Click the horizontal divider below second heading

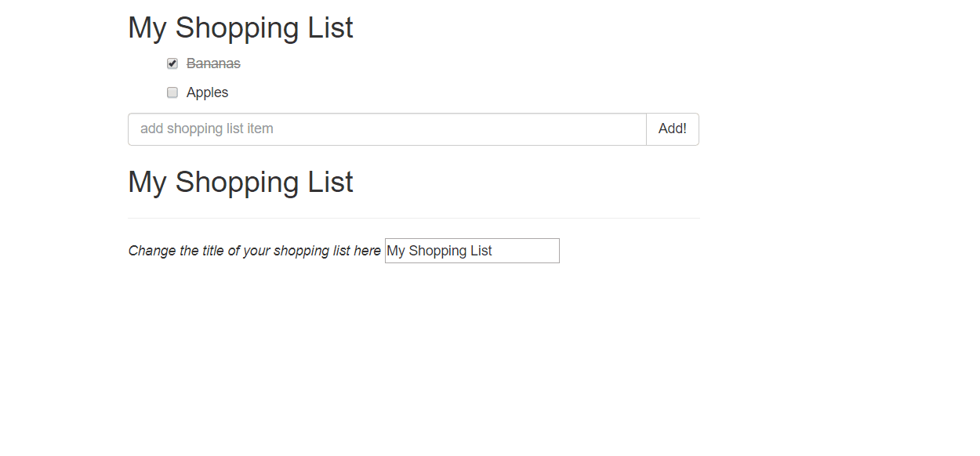coord(413,218)
